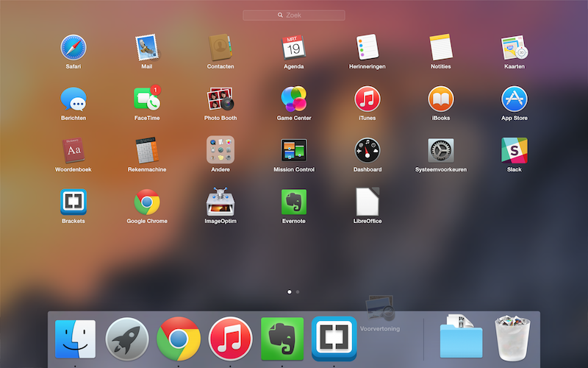Open the Notities app
This screenshot has height=368, width=588.
(x=440, y=47)
